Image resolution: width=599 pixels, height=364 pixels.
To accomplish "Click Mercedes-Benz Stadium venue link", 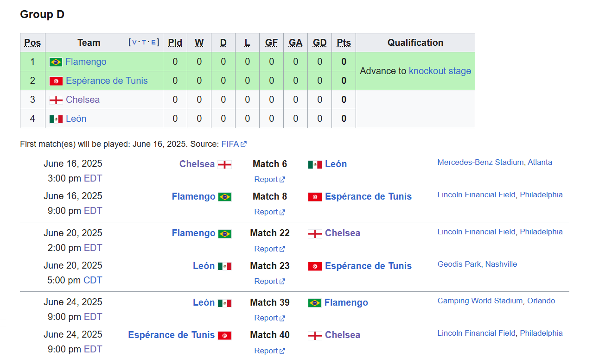I will coord(480,162).
